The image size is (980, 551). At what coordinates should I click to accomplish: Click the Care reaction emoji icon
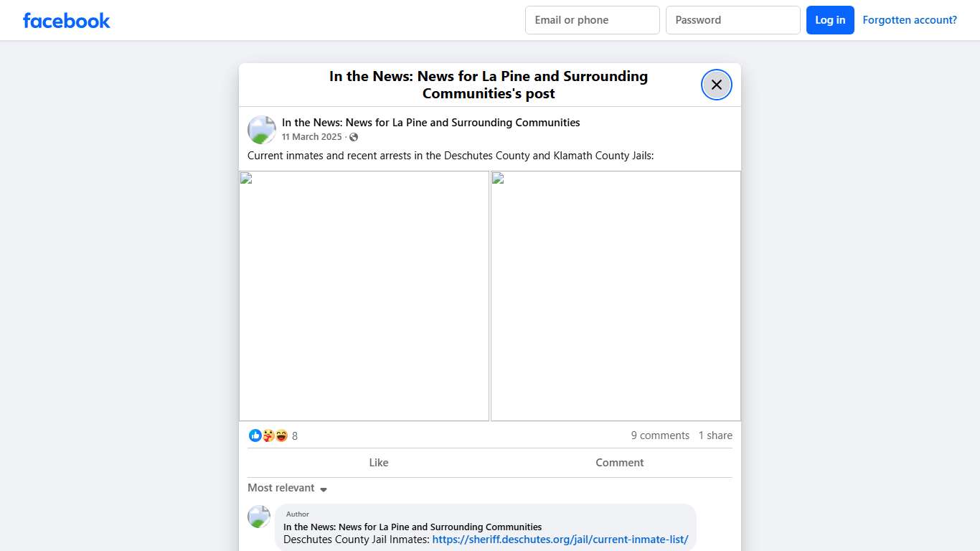tap(268, 435)
